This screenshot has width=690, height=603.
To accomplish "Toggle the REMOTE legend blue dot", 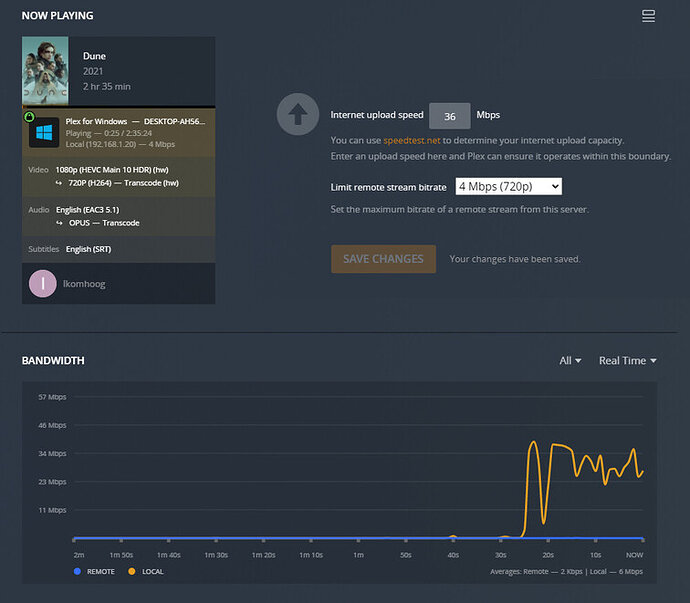I will 77,571.
